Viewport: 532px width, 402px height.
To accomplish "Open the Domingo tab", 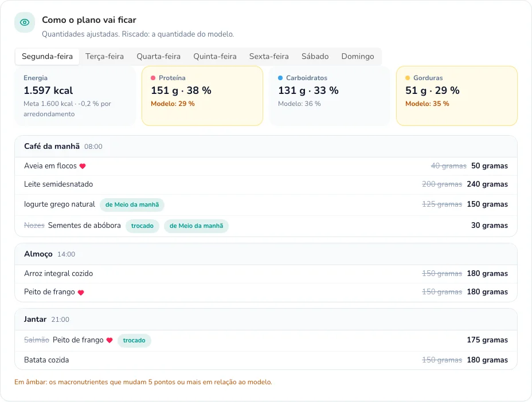I will (x=358, y=56).
